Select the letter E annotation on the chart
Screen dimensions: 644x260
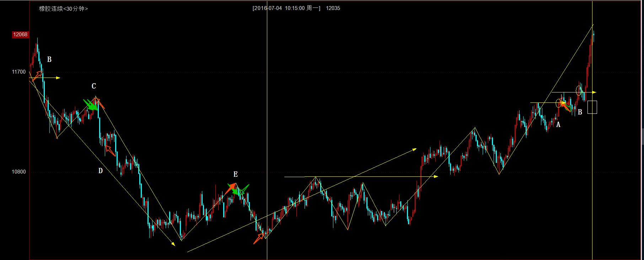(x=235, y=174)
